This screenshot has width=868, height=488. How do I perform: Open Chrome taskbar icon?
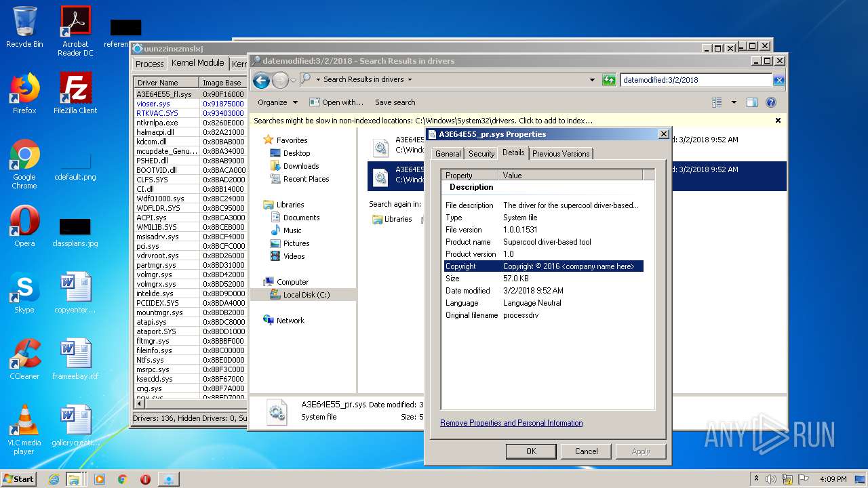[x=122, y=479]
